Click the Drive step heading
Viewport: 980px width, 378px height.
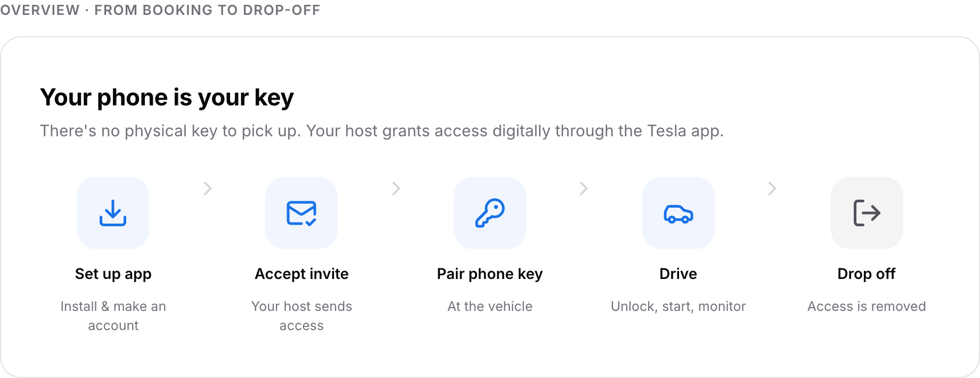(x=679, y=274)
